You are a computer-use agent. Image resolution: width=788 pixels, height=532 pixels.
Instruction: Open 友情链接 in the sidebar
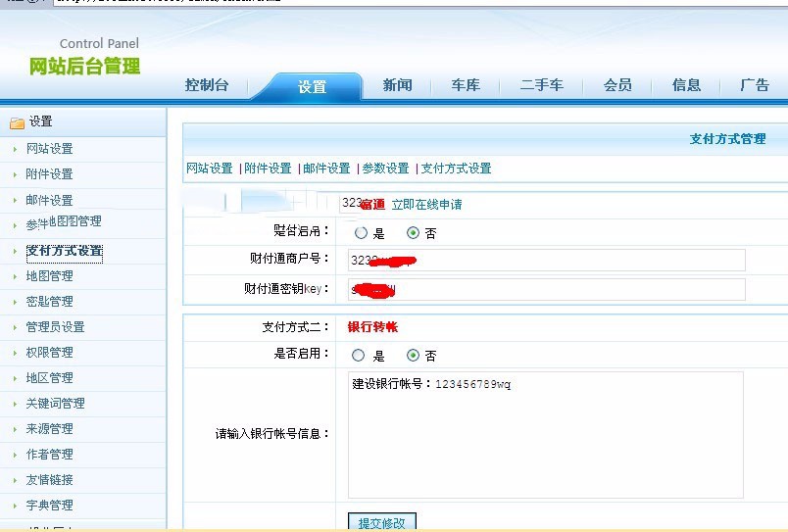coord(50,480)
